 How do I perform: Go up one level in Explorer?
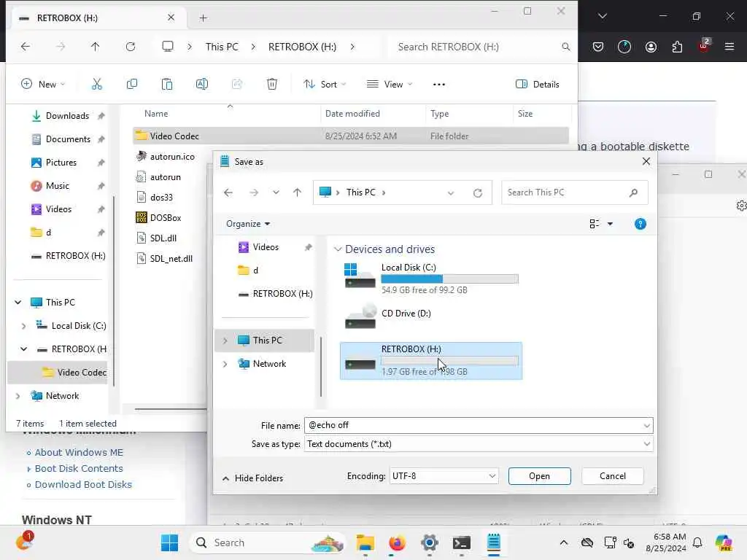pos(96,47)
